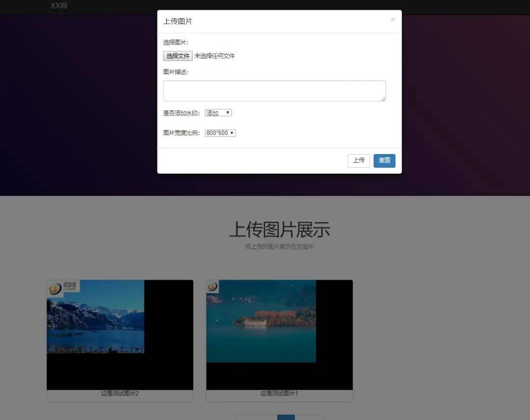Click the watermark logo on test image 1
Viewport: 530px width, 420px height.
[212, 286]
